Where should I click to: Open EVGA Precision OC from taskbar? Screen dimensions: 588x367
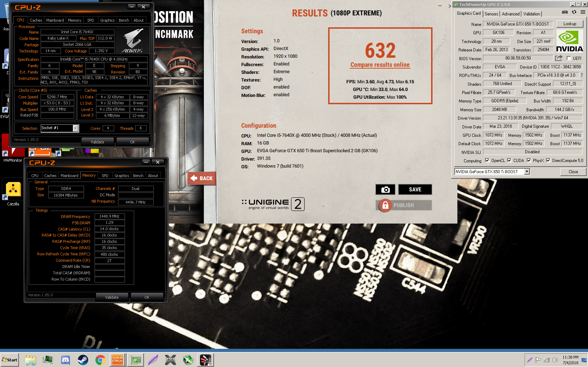pyautogui.click(x=171, y=360)
